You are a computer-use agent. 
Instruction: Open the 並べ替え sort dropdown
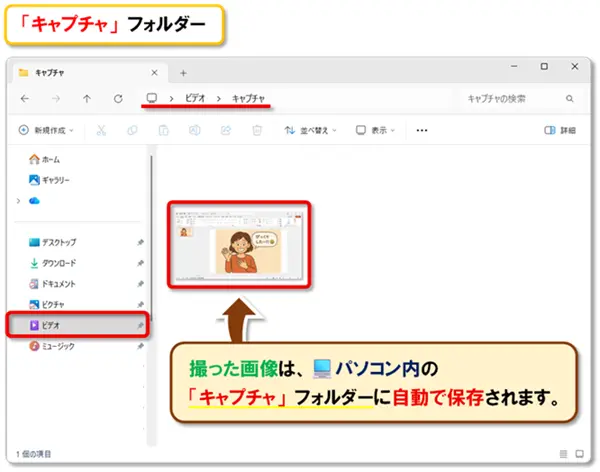pyautogui.click(x=311, y=130)
